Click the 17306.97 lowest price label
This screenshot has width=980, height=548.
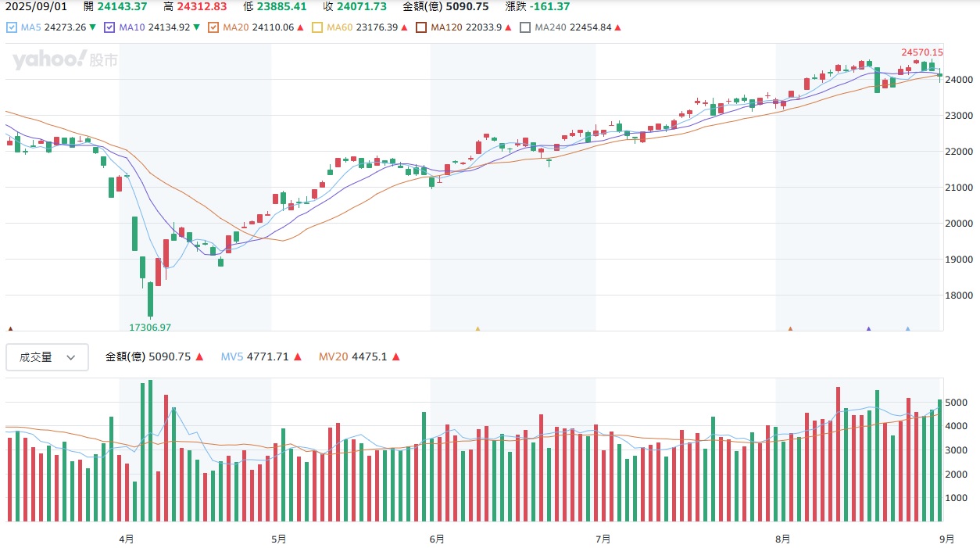[149, 327]
